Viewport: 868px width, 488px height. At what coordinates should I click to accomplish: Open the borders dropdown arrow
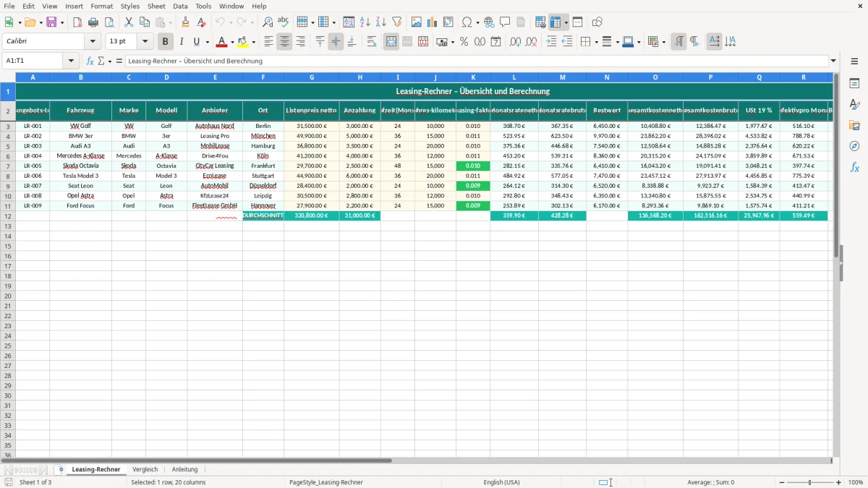595,42
